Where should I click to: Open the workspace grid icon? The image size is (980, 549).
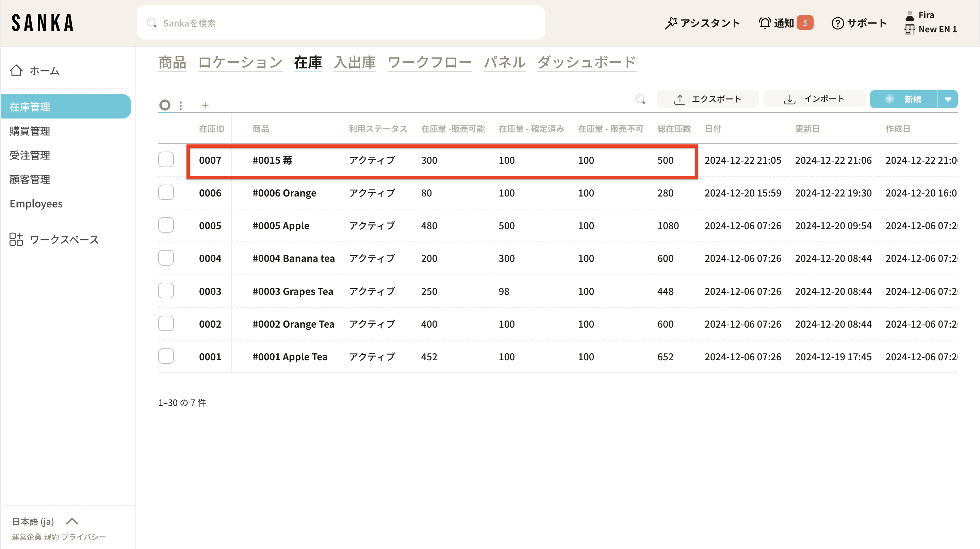click(x=16, y=239)
